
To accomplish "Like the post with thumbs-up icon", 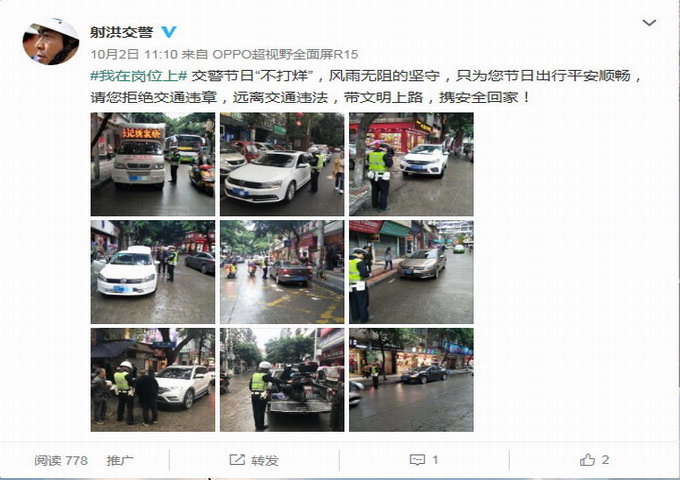I will (587, 460).
